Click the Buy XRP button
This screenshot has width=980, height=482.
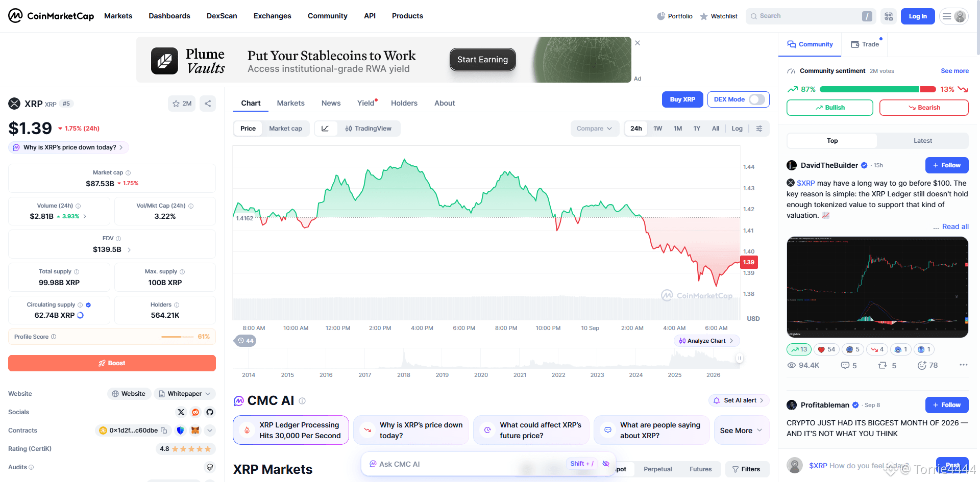click(x=682, y=99)
